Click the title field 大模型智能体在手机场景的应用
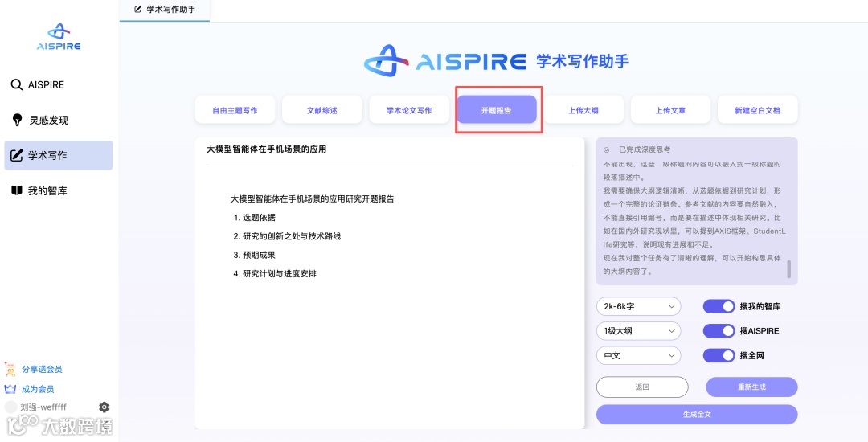Image resolution: width=868 pixels, height=442 pixels. (390, 149)
